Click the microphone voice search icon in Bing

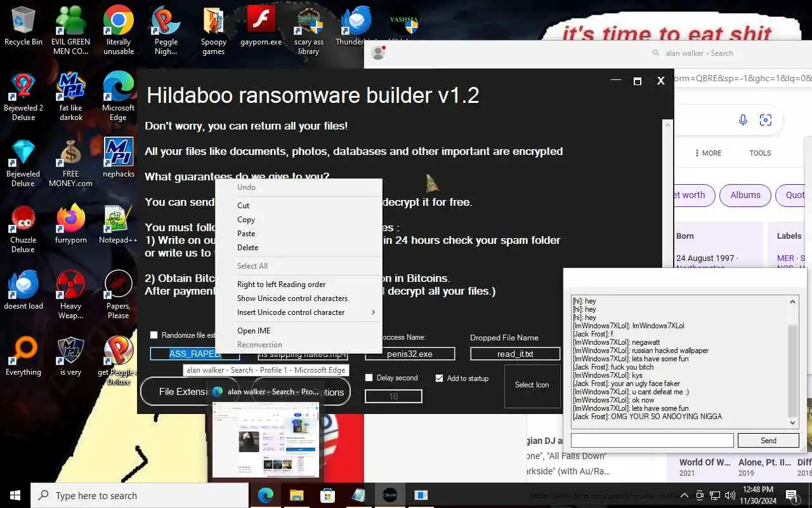(x=743, y=120)
